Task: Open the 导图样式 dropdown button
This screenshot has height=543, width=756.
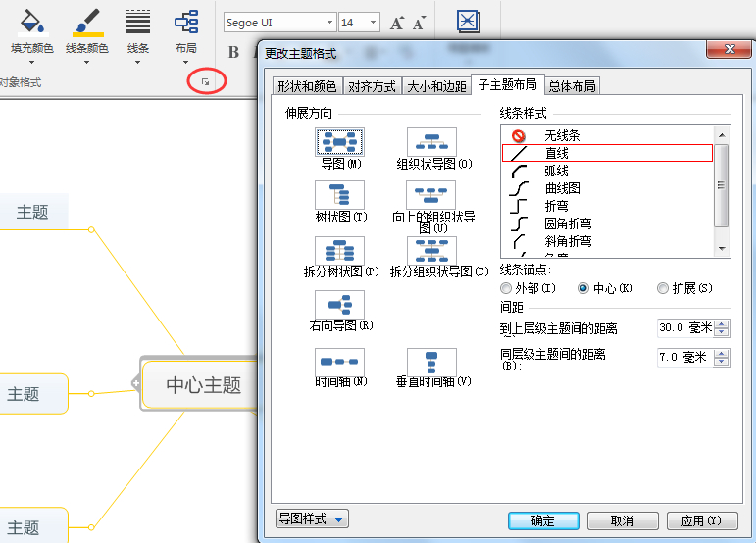Action: click(312, 518)
